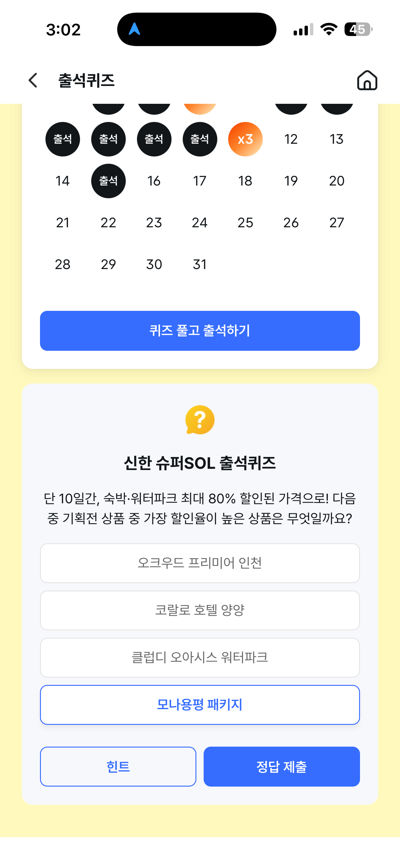Tap the Wi-Fi status icon

point(329,29)
